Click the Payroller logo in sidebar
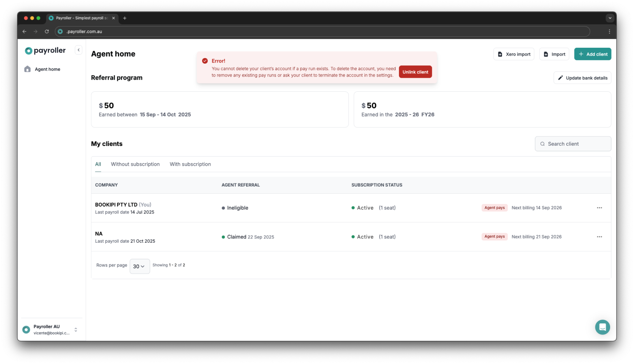The width and height of the screenshot is (634, 364). click(45, 50)
